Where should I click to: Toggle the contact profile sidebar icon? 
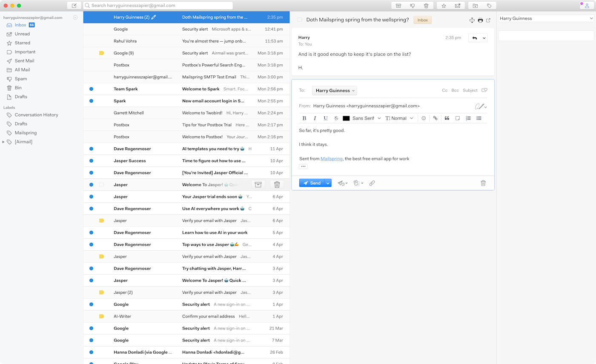586,6
